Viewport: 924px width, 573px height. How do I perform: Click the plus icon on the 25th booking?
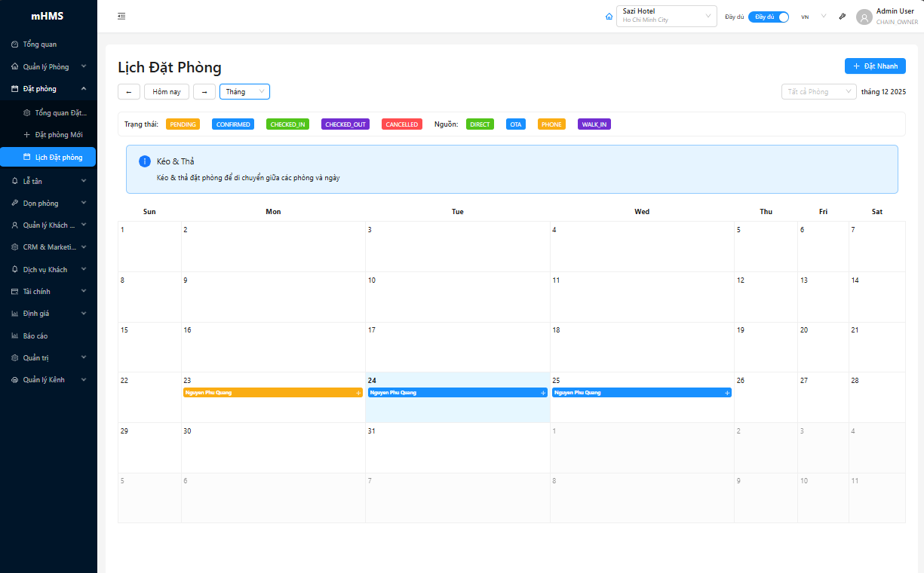[x=727, y=393]
